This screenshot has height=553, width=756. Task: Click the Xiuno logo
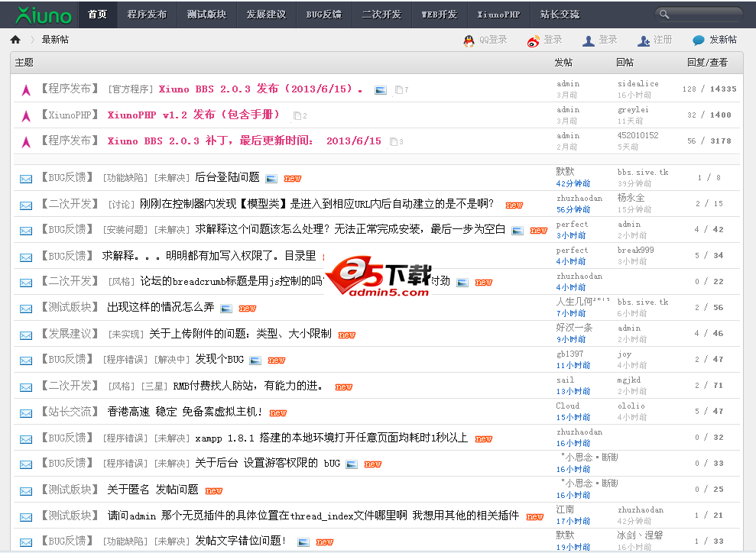[44, 15]
